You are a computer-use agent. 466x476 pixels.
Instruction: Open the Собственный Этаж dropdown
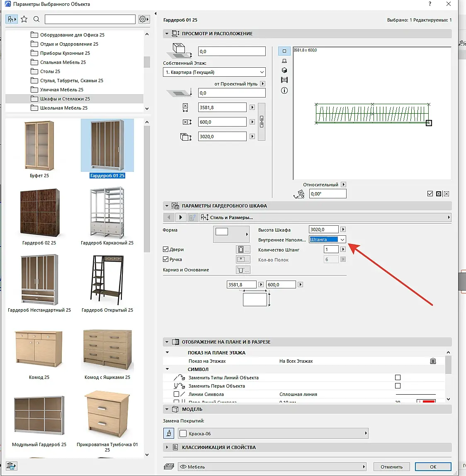(x=214, y=72)
